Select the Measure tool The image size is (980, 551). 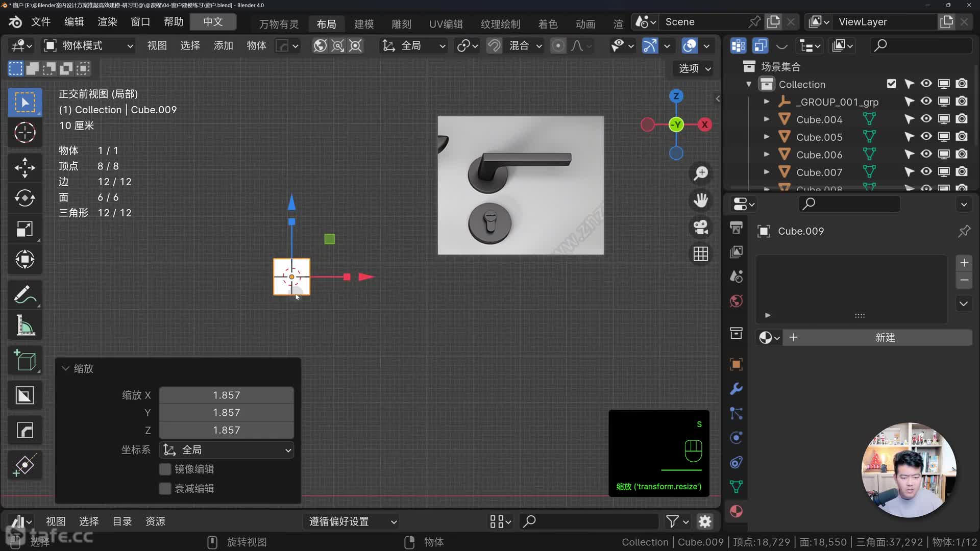tap(24, 325)
